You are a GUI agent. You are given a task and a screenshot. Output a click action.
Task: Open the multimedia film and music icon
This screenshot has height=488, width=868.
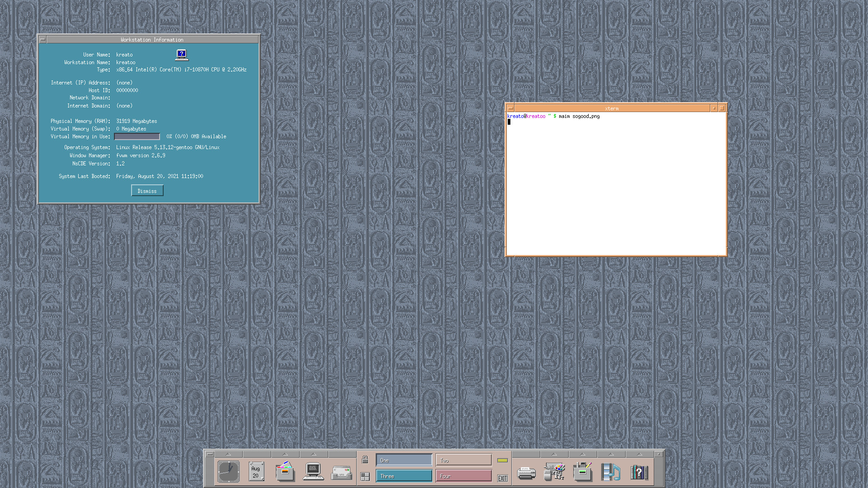click(611, 472)
